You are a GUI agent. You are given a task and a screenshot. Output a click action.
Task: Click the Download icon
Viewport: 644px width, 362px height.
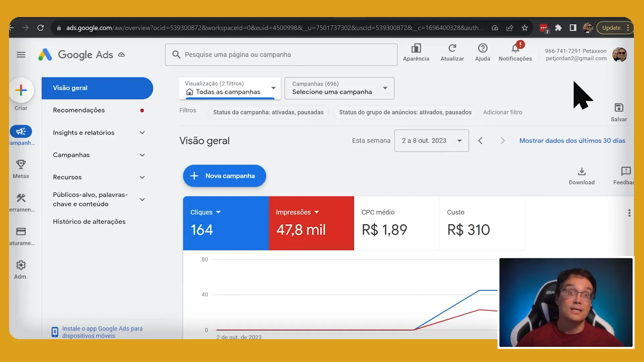[x=582, y=172]
